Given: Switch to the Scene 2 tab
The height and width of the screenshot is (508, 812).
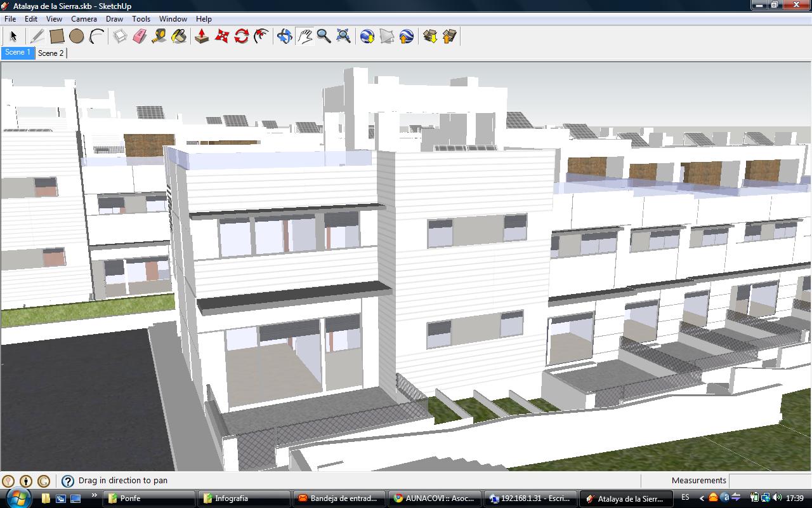Looking at the screenshot, I should click(x=51, y=53).
